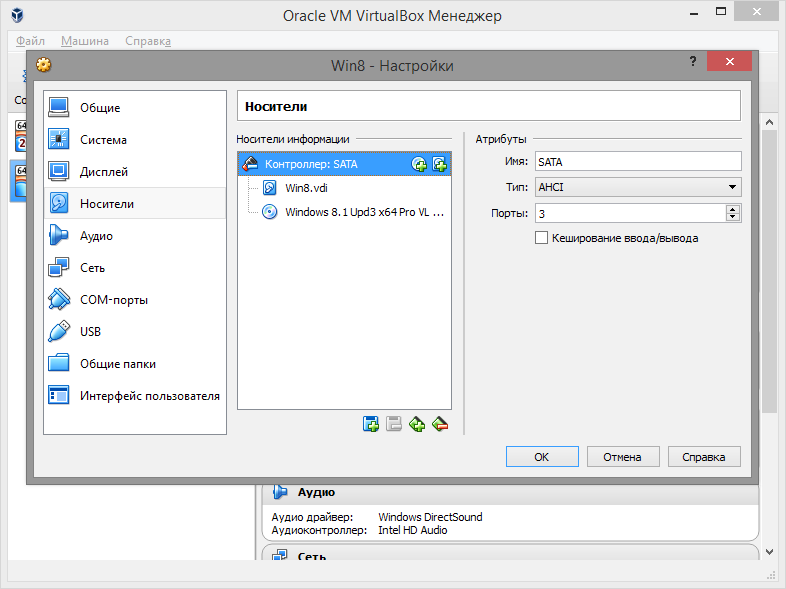The height and width of the screenshot is (589, 786).
Task: Select the Контроллер: SATA row
Action: (344, 164)
